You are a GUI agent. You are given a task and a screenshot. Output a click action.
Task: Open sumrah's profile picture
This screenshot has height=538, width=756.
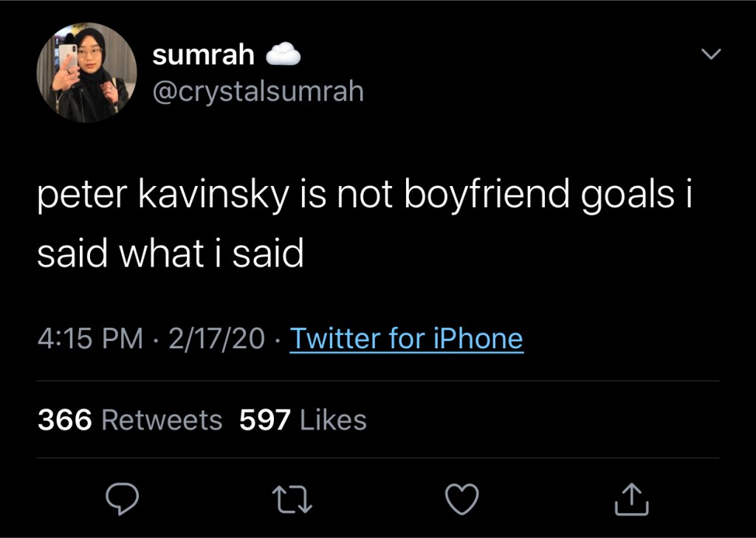[x=86, y=72]
